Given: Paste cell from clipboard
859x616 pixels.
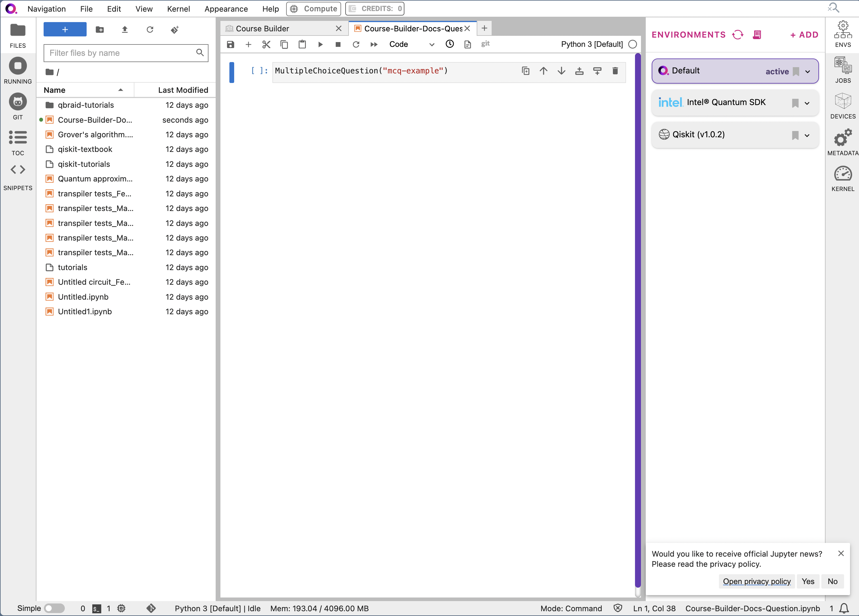Looking at the screenshot, I should point(302,44).
